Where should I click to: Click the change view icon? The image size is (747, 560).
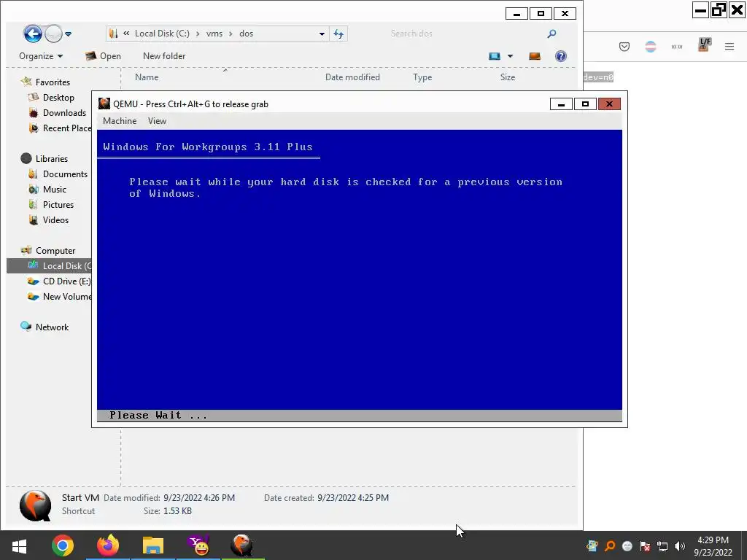click(495, 56)
